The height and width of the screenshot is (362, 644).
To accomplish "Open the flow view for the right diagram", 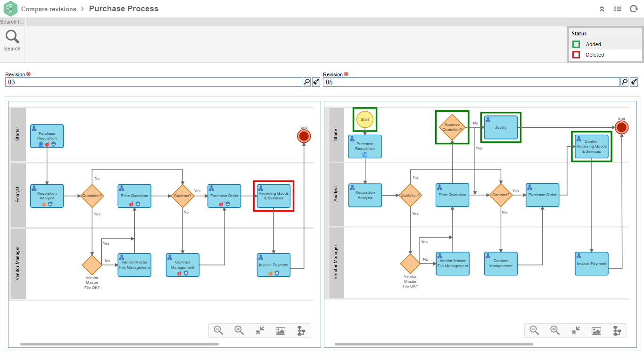I will [617, 330].
